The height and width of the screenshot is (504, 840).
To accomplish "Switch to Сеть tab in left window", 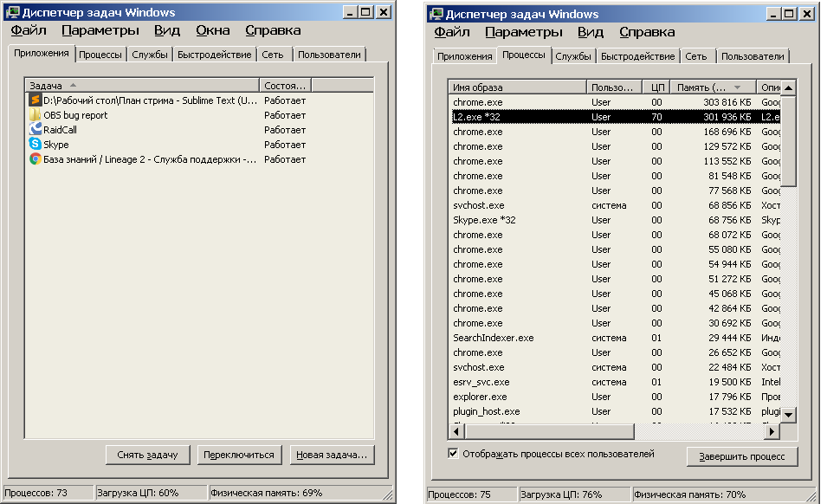I will [273, 55].
